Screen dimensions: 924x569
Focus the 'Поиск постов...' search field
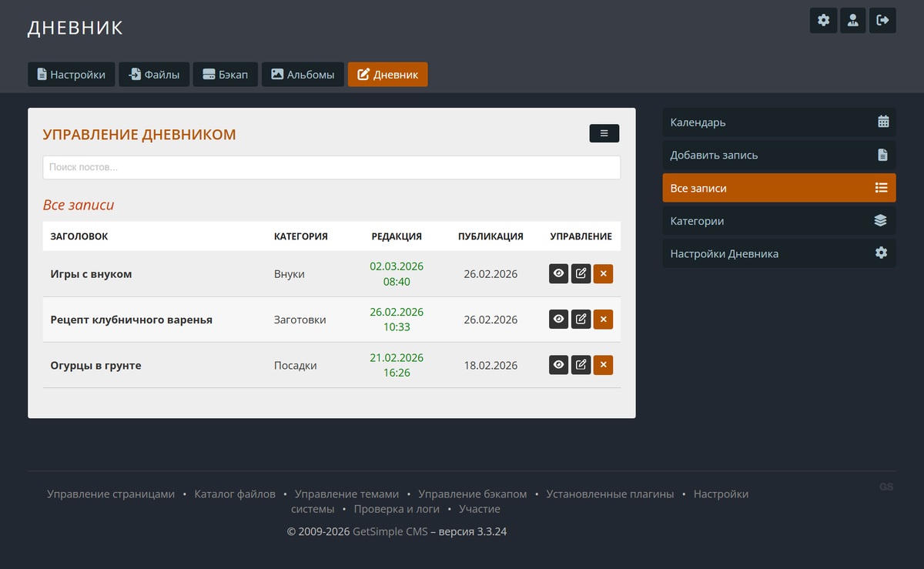[x=332, y=167]
